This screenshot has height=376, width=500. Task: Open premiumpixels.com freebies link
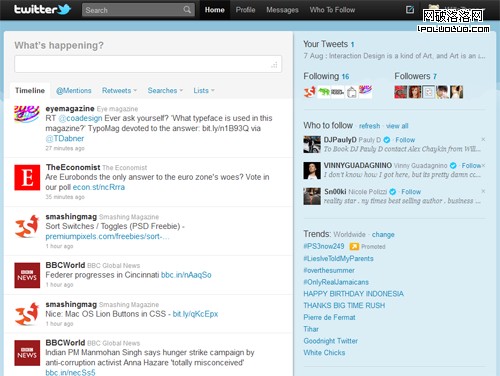pyautogui.click(x=107, y=236)
